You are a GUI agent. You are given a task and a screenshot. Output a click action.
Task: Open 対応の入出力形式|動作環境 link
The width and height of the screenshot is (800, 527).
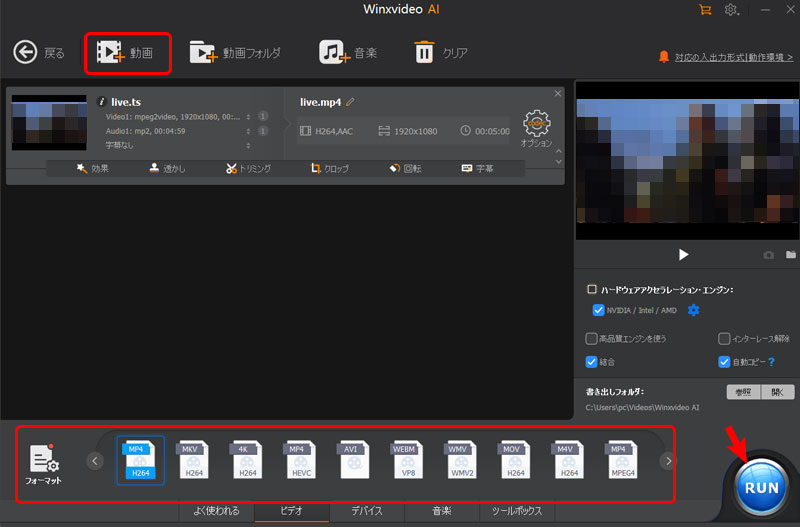click(734, 57)
